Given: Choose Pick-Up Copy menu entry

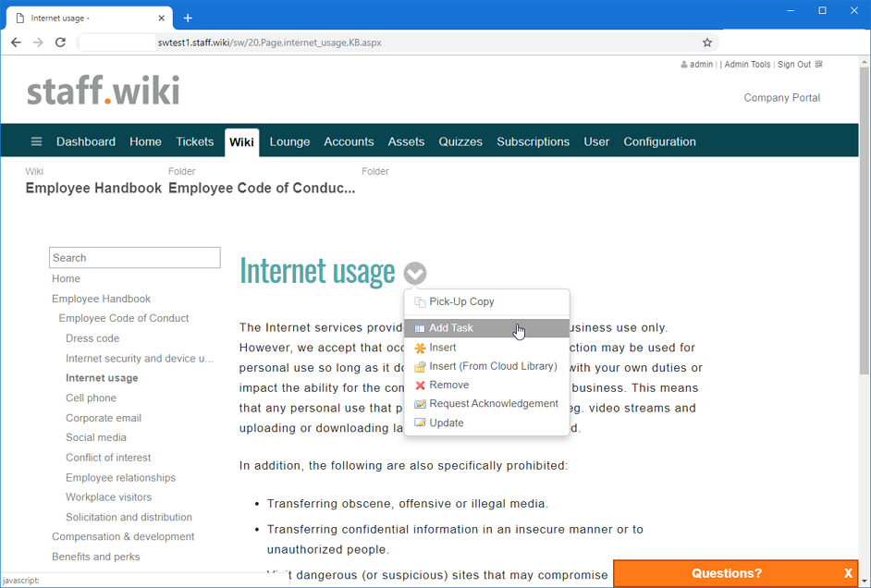Looking at the screenshot, I should click(x=486, y=302).
